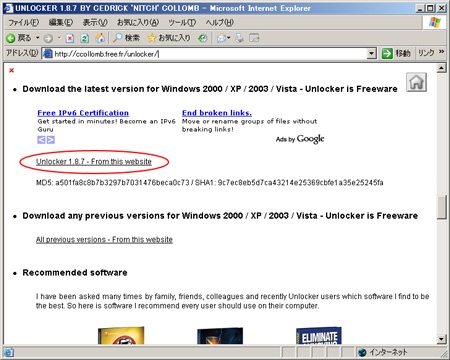Click the address bar URL field
Image resolution: width=450 pixels, height=360 pixels.
(x=210, y=54)
